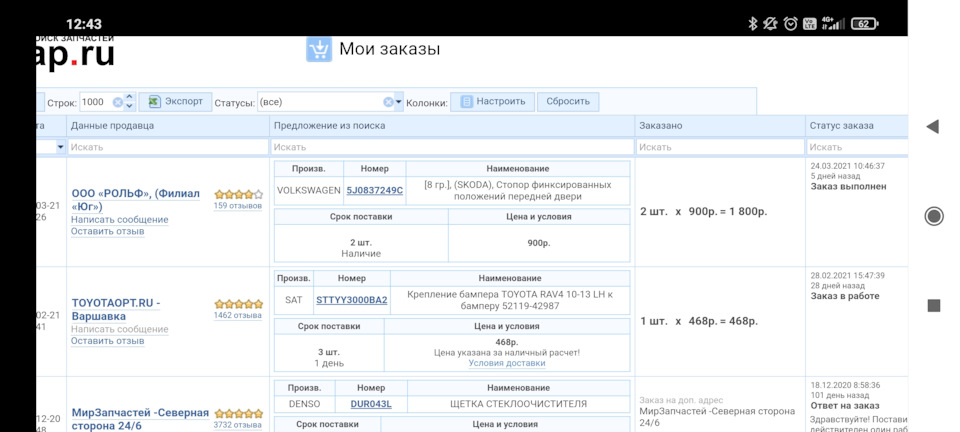This screenshot has height=432, width=960.
Task: Select the SAT manufacturer cell
Action: 294,300
